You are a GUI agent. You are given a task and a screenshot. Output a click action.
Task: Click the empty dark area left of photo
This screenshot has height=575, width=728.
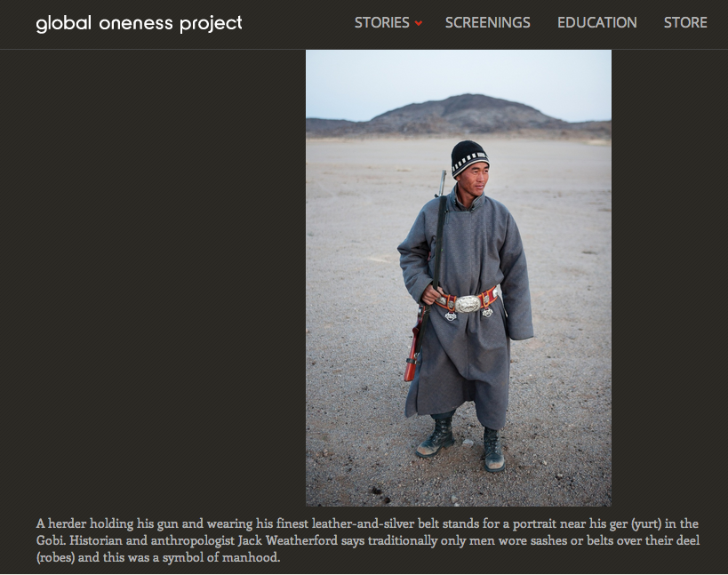point(153,278)
